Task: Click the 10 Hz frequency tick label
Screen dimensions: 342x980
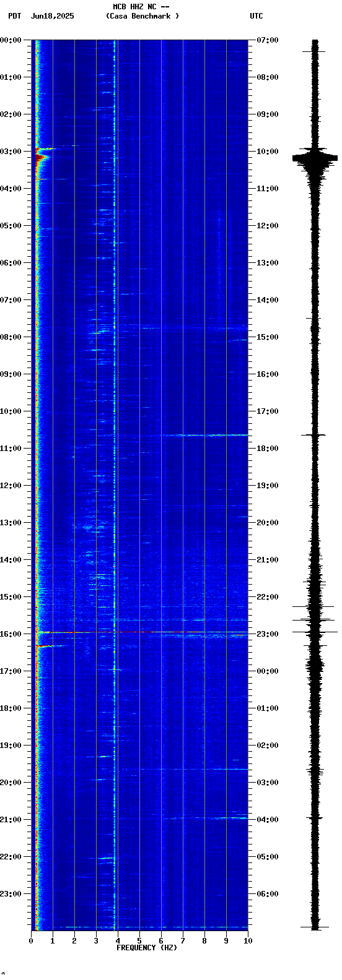Action: coord(248,941)
